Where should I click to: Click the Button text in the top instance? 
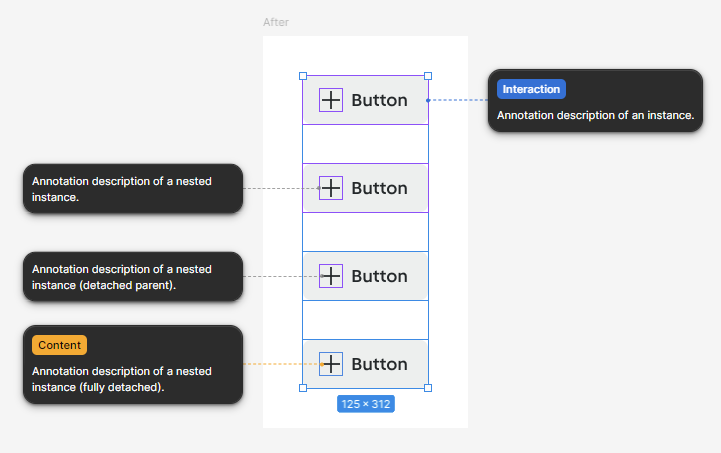tap(379, 100)
